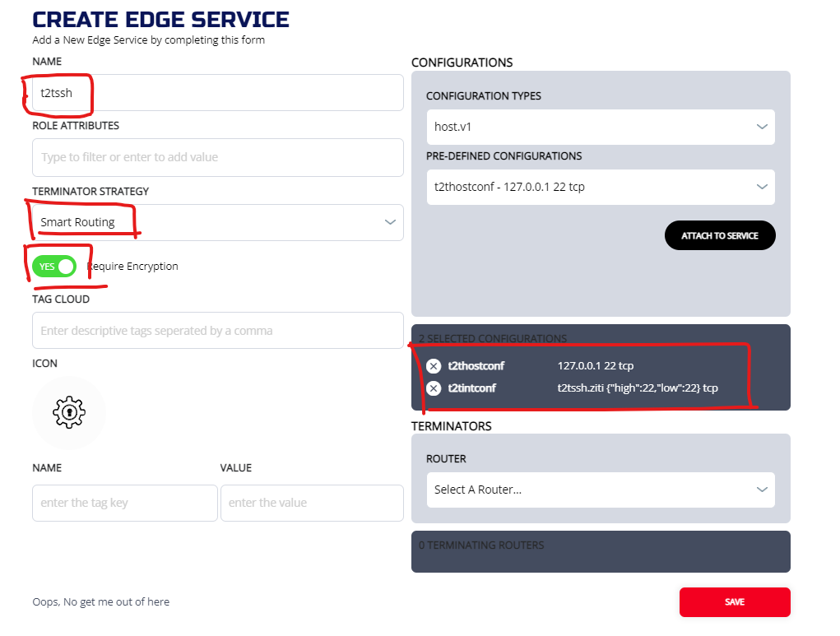Click the tag value input field
This screenshot has height=636, width=840.
point(312,503)
